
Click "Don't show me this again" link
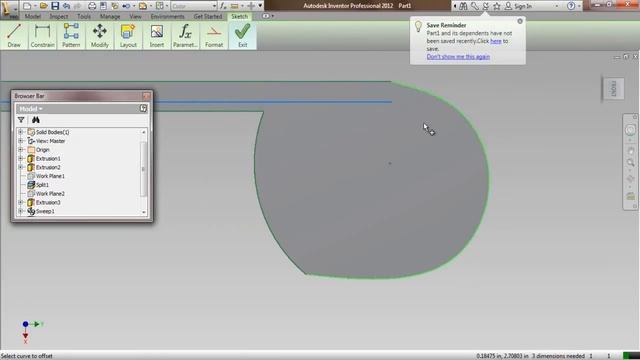pyautogui.click(x=458, y=57)
